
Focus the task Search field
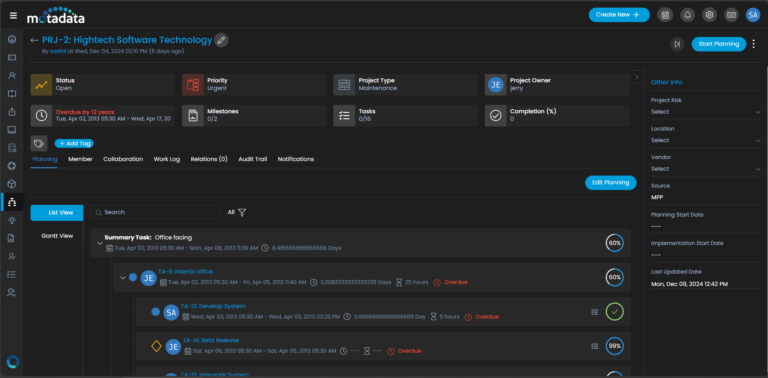155,213
